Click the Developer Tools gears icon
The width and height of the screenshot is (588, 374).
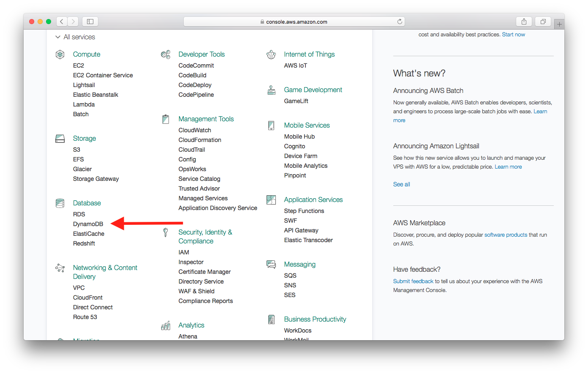[x=166, y=54]
